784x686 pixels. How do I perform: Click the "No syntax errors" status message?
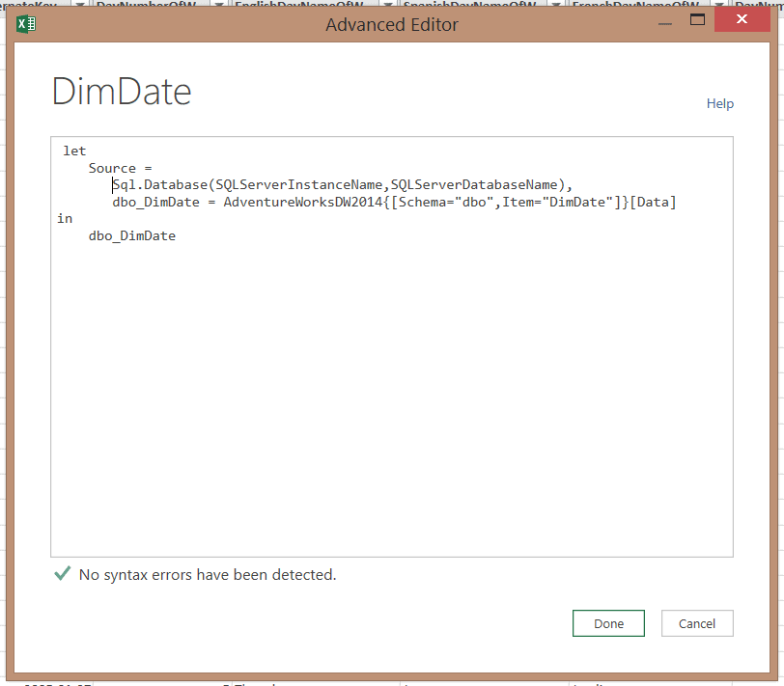tap(208, 575)
